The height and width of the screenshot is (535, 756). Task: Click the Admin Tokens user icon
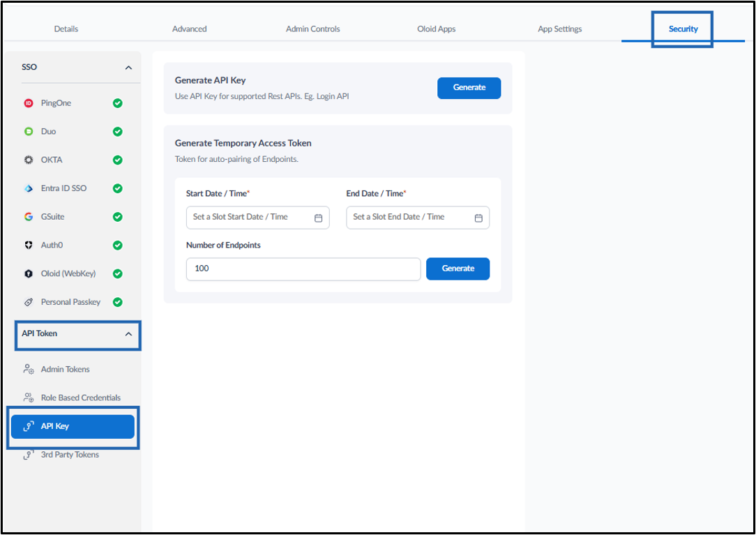pos(29,370)
